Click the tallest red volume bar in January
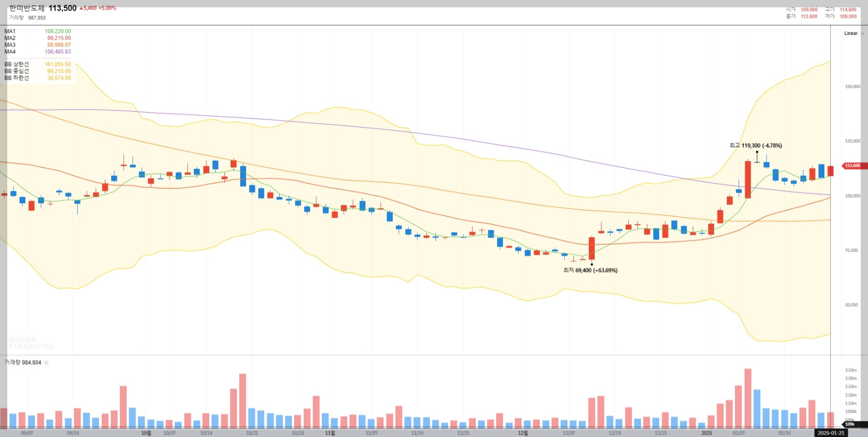The height and width of the screenshot is (437, 868). click(748, 398)
